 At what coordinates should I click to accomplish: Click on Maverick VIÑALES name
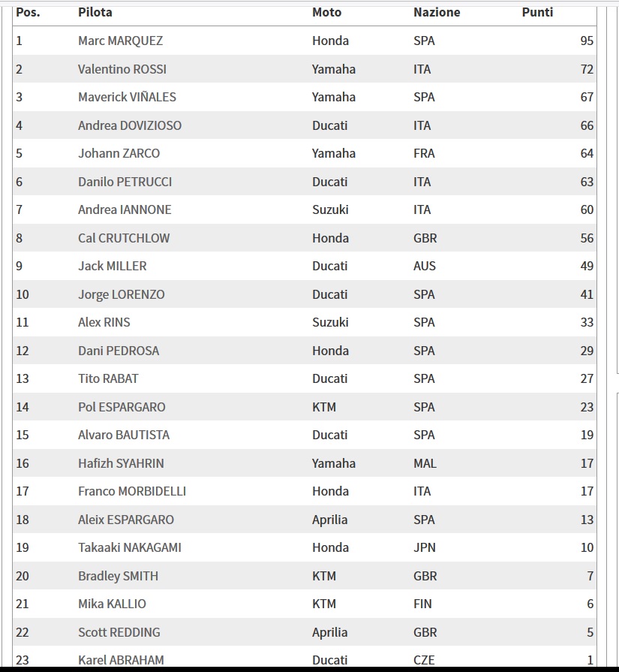click(x=127, y=97)
